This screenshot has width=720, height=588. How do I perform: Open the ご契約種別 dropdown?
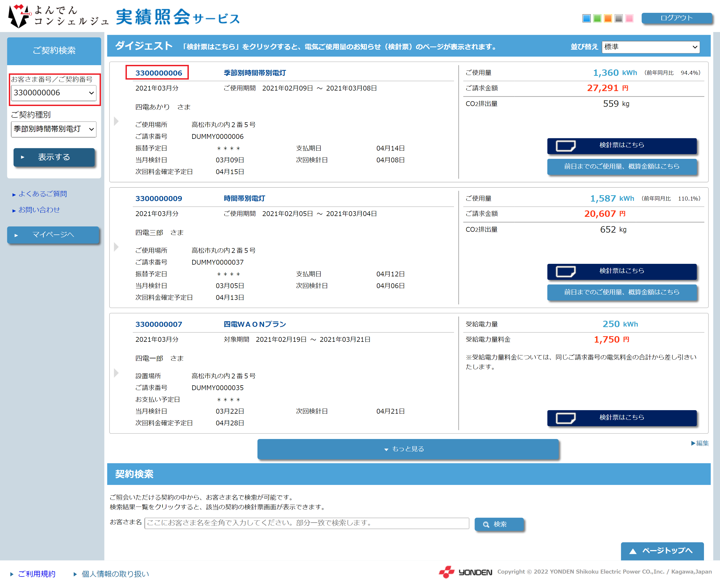(53, 129)
